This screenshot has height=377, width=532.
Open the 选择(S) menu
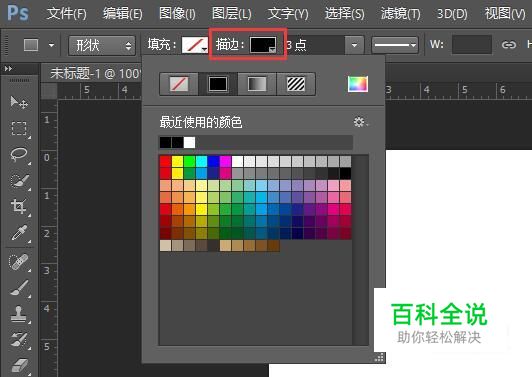(x=344, y=14)
